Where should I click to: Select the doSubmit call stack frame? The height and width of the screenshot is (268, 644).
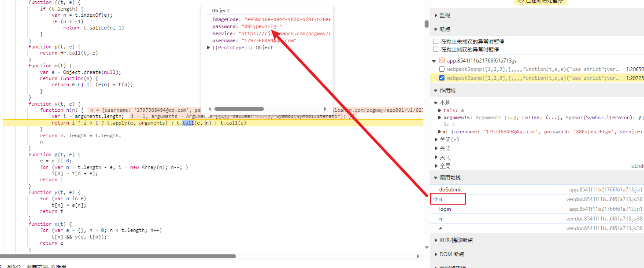click(x=451, y=190)
